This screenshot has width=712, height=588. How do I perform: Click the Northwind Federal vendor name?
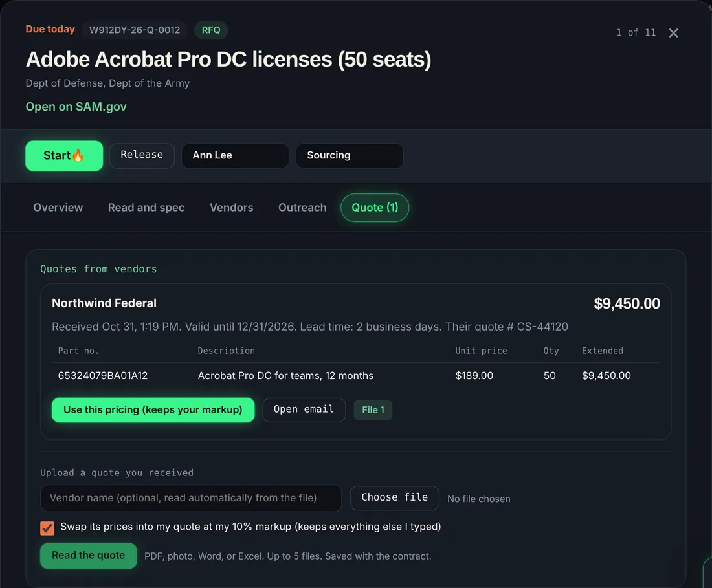[104, 303]
